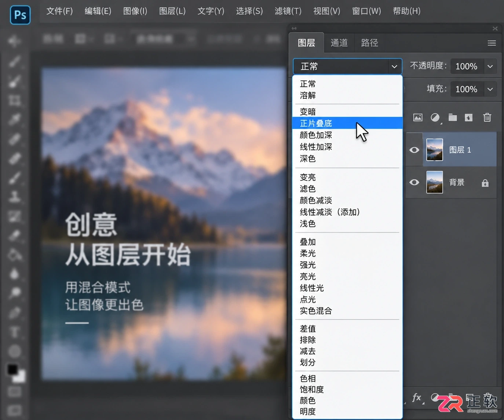Create a new group with folder icon

[x=453, y=117]
